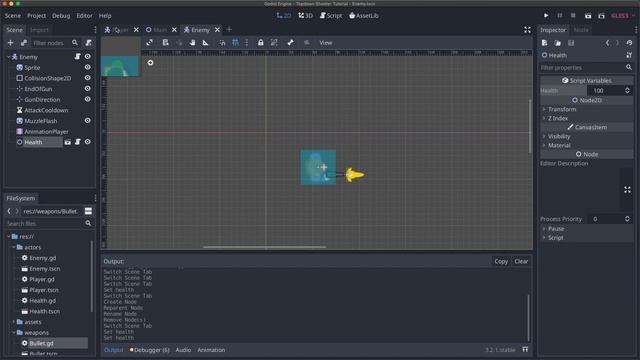Viewport: 640px width, 360px height.
Task: Open the Inspector object properties tools icon
Action: (x=629, y=55)
